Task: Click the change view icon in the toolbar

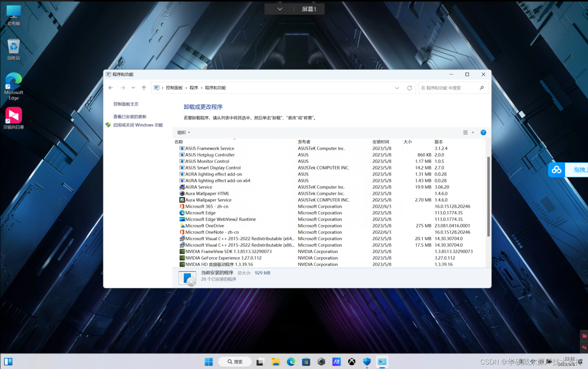Action: pos(466,133)
